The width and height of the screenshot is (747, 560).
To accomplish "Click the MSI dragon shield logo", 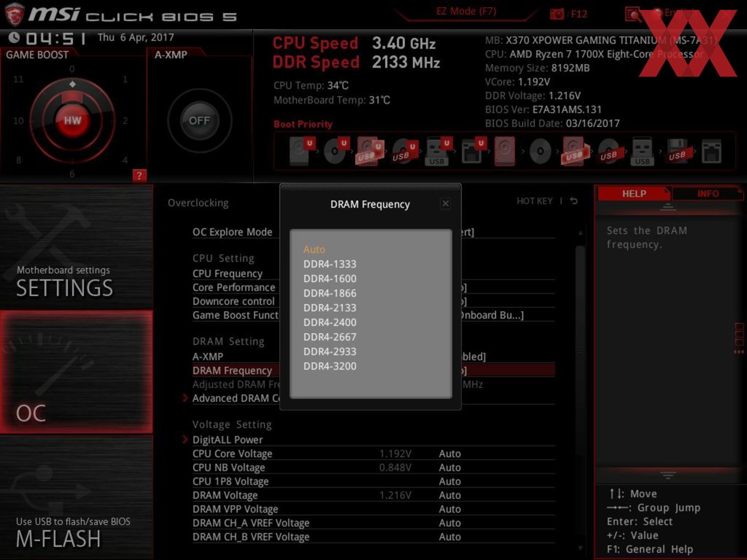I will [14, 14].
